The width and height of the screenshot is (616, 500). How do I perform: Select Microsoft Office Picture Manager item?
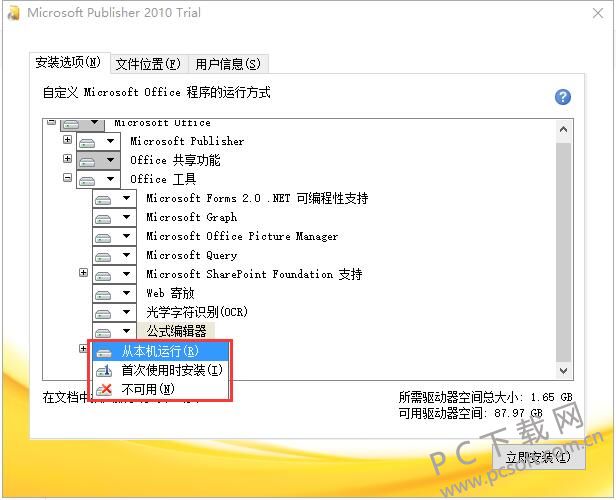(x=242, y=236)
